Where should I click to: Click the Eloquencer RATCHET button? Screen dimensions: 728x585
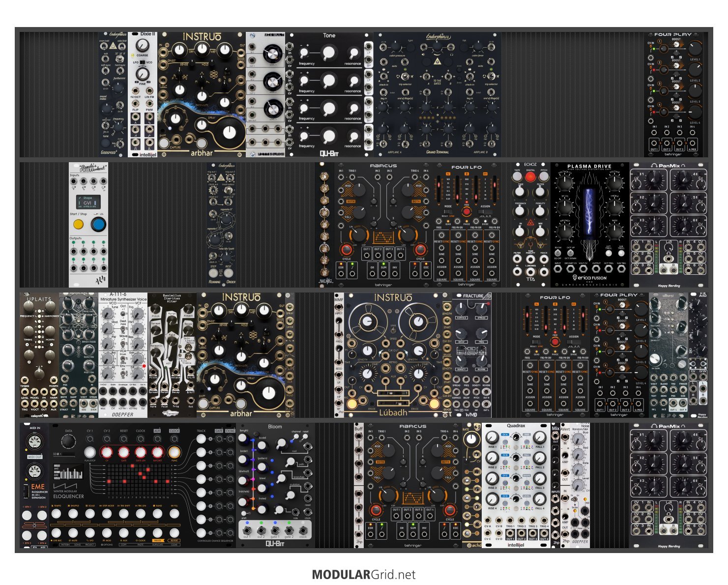(157, 452)
